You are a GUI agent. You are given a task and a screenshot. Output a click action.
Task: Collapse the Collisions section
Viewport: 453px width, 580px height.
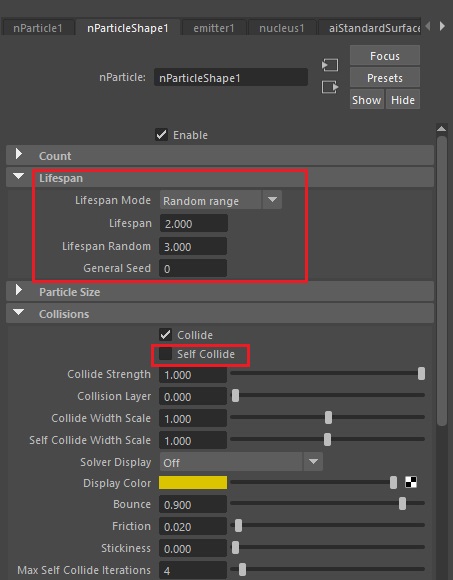click(x=18, y=312)
